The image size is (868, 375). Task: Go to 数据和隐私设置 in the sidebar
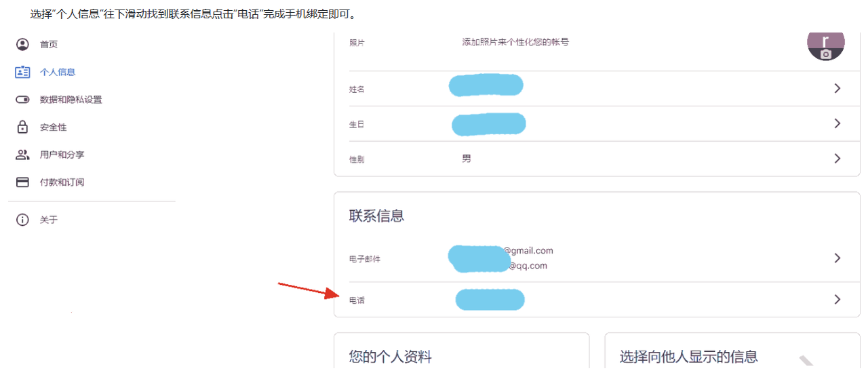point(71,100)
